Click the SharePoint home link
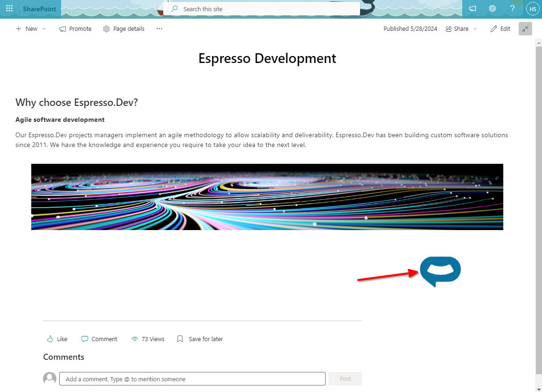This screenshot has height=392, width=542. coord(39,9)
